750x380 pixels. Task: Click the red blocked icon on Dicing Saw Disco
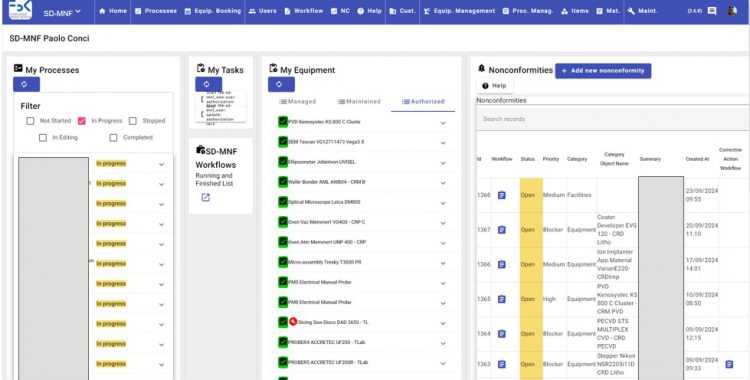[x=293, y=322]
